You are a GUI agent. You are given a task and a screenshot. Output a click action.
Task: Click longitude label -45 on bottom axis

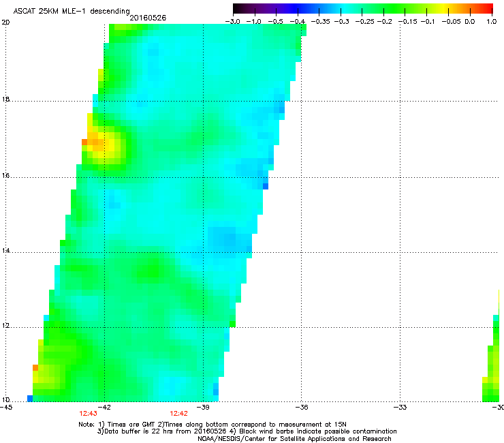(x=6, y=408)
